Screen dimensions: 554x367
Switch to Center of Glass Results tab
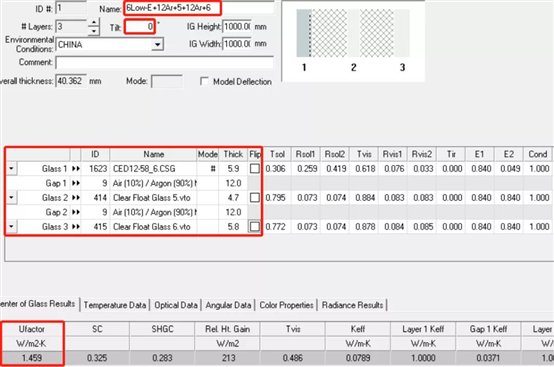pos(37,304)
